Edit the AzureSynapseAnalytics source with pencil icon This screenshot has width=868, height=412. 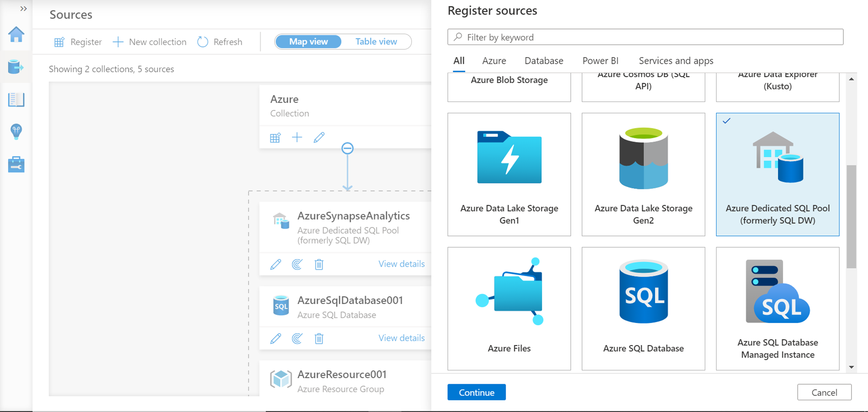tap(276, 264)
